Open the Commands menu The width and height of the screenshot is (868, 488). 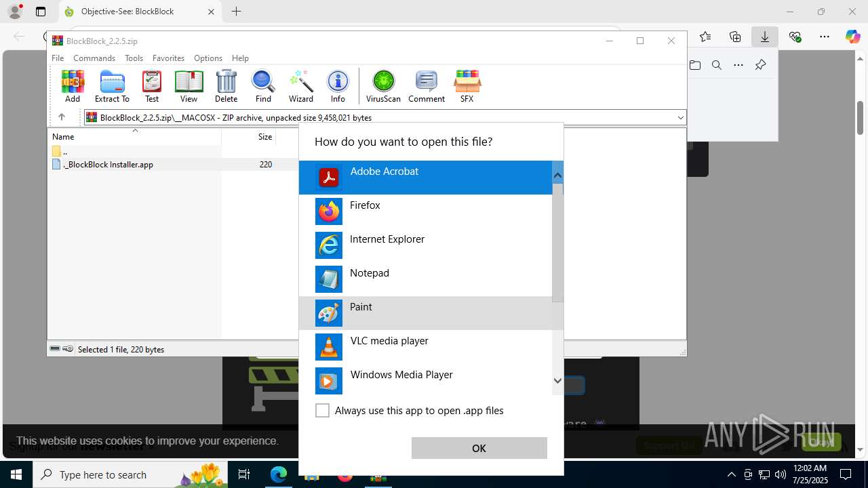94,58
